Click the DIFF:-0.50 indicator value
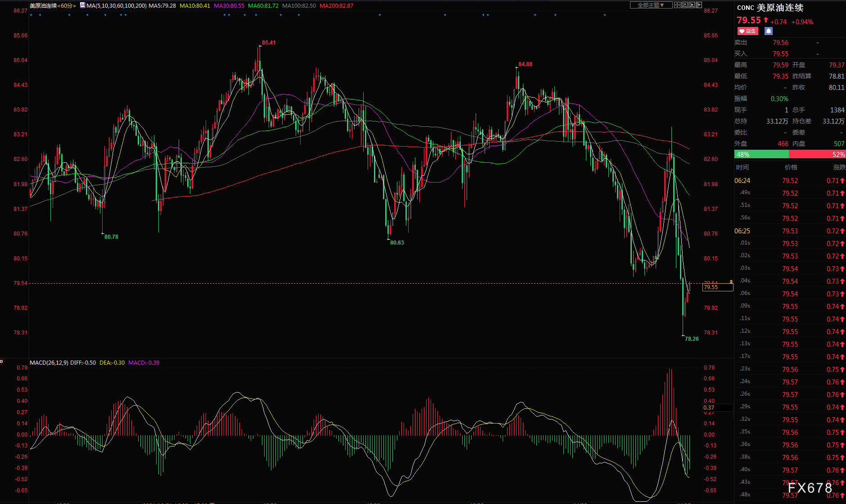 (83, 363)
